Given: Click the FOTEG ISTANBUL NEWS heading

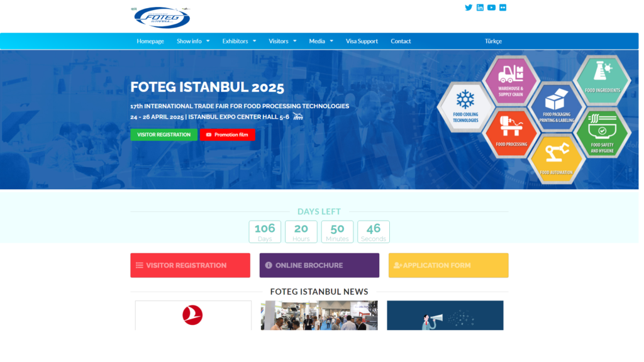Looking at the screenshot, I should pyautogui.click(x=319, y=292).
